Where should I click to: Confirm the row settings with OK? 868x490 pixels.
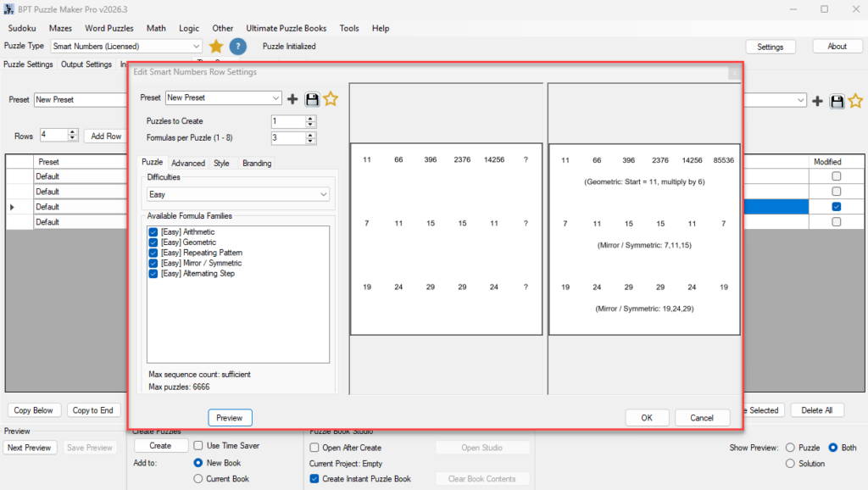(647, 418)
